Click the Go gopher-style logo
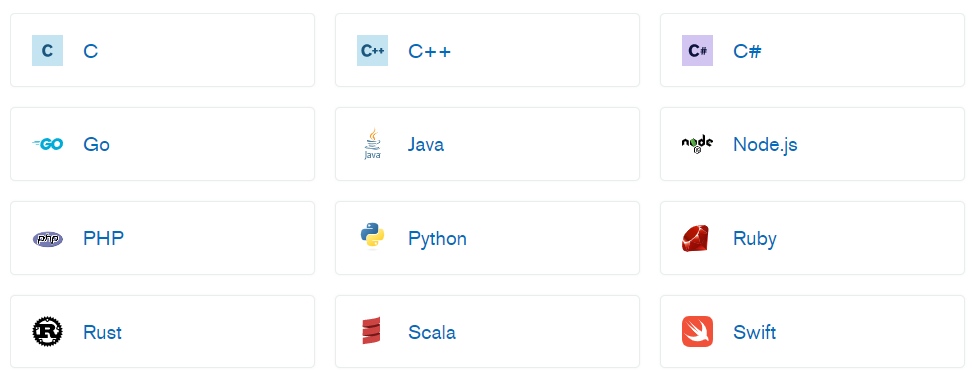The width and height of the screenshot is (975, 378). pyautogui.click(x=47, y=144)
